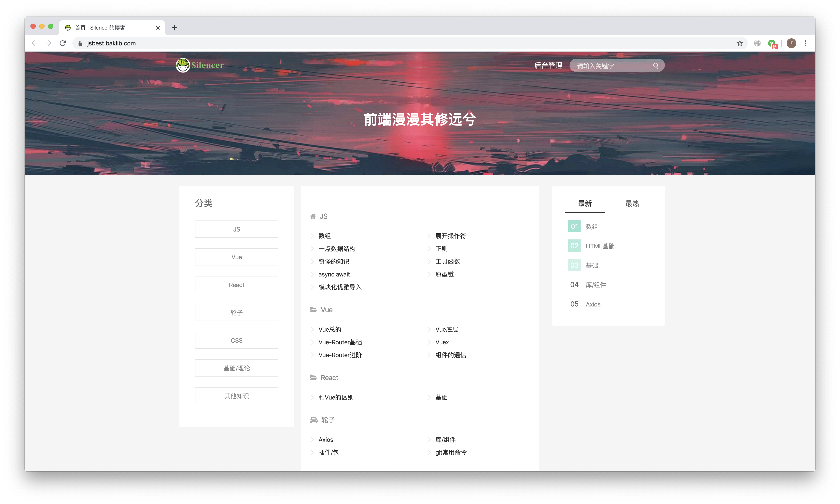
Task: Click the browser back arrow
Action: (x=34, y=43)
